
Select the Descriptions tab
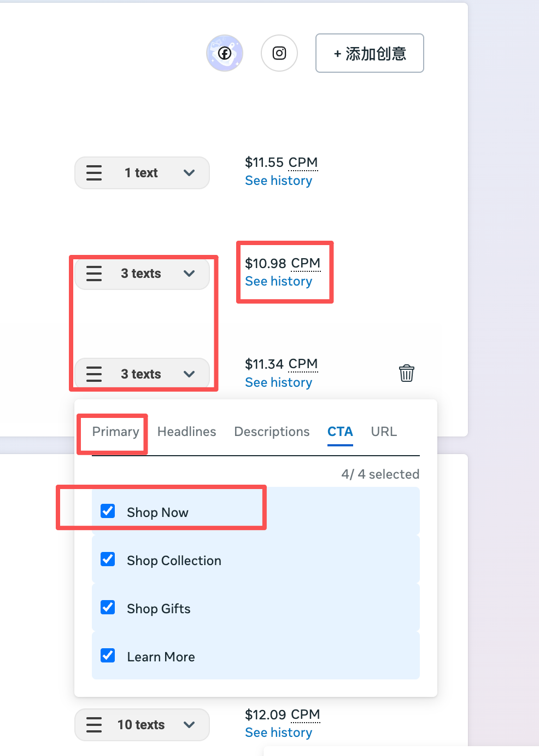tap(272, 432)
